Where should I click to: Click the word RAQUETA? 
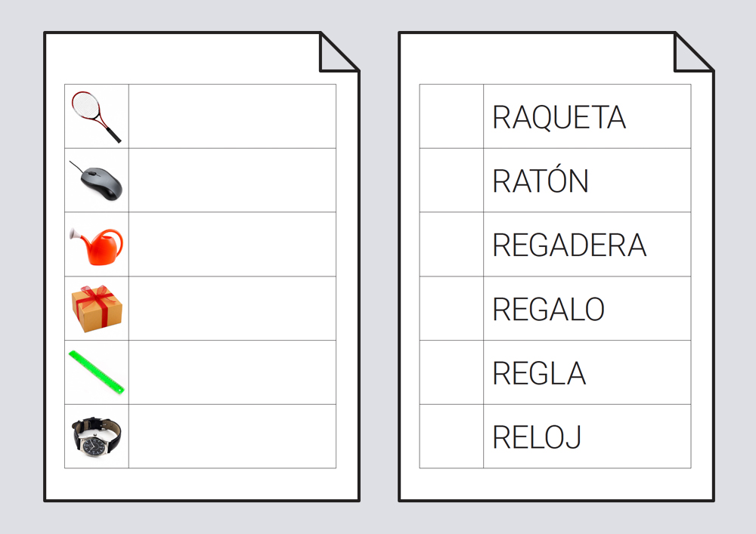pos(559,117)
